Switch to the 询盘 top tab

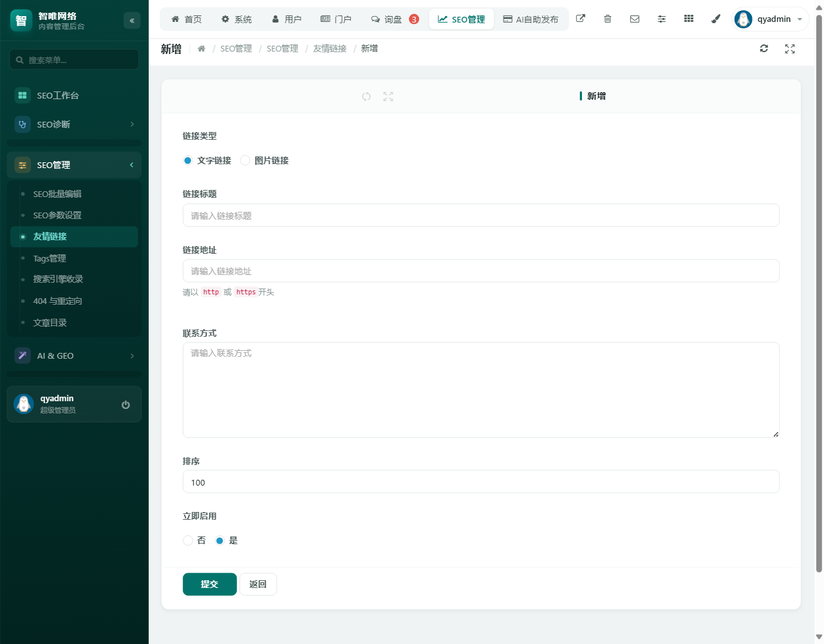395,19
